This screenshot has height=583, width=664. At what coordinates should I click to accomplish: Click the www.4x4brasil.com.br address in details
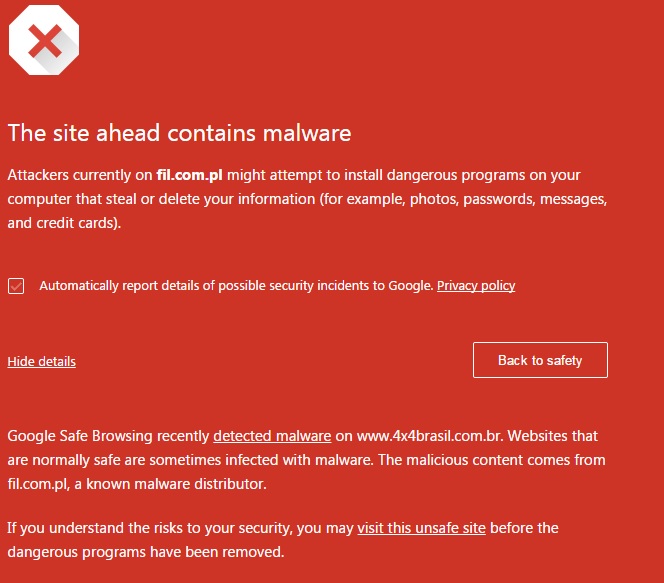(429, 436)
